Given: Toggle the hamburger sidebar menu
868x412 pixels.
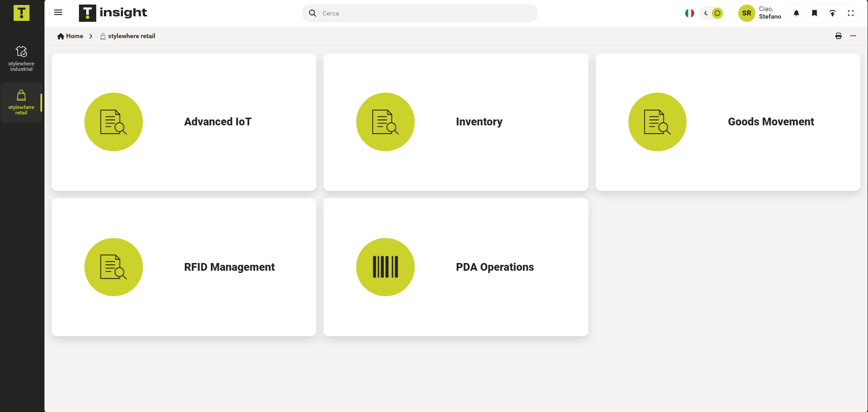Looking at the screenshot, I should pos(58,13).
